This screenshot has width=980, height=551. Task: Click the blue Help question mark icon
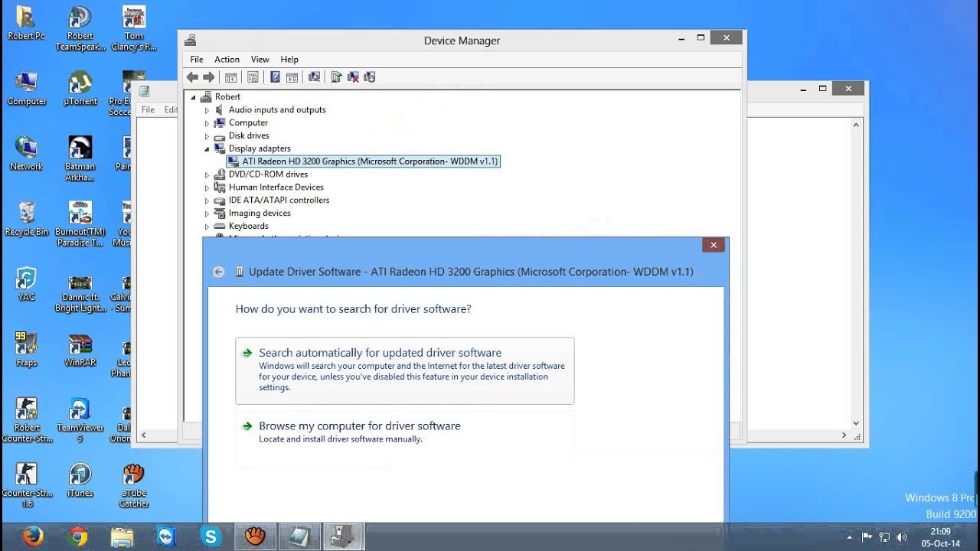coord(275,77)
